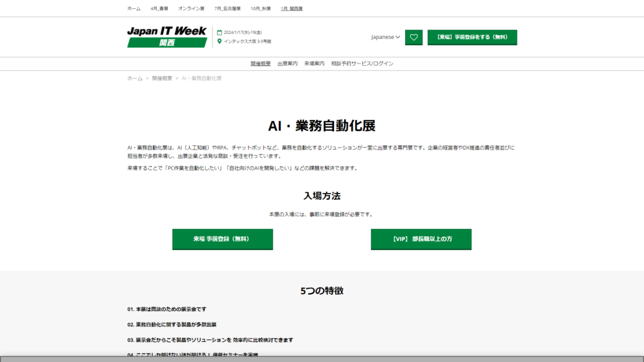The height and width of the screenshot is (362, 644).
Task: Click the event date text 2024/1/17(水)-19(金)
Action: point(243,33)
